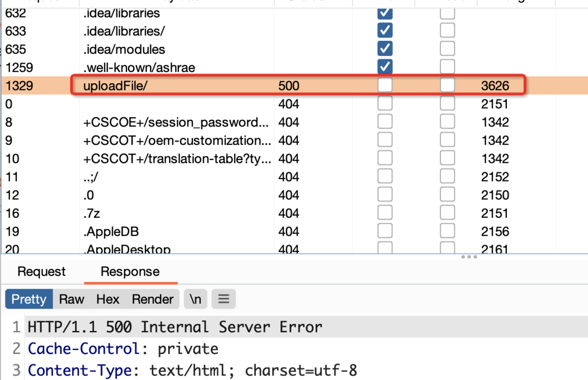This screenshot has height=380, width=588.
Task: Select the .7z payload row
Action: (91, 213)
